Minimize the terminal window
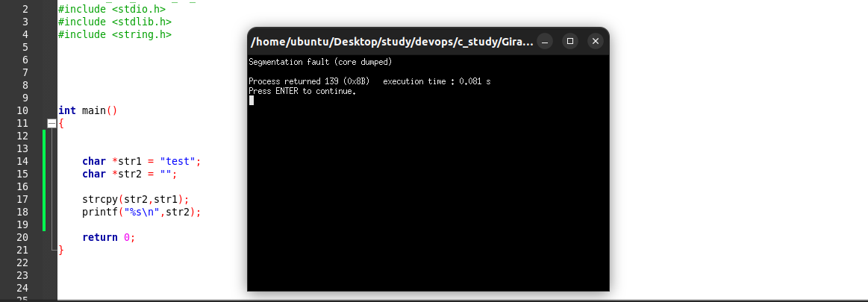868x302 pixels. (545, 41)
